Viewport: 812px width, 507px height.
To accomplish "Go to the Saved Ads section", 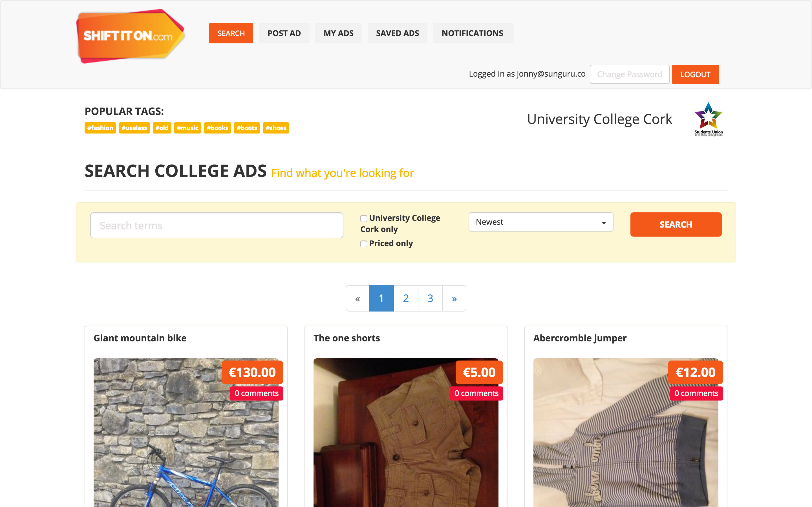I will tap(397, 33).
